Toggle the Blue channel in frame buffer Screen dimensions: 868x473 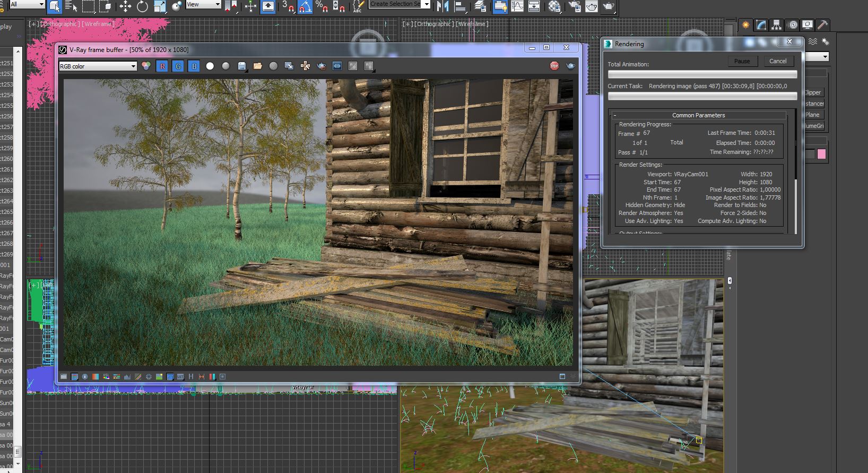pos(194,66)
